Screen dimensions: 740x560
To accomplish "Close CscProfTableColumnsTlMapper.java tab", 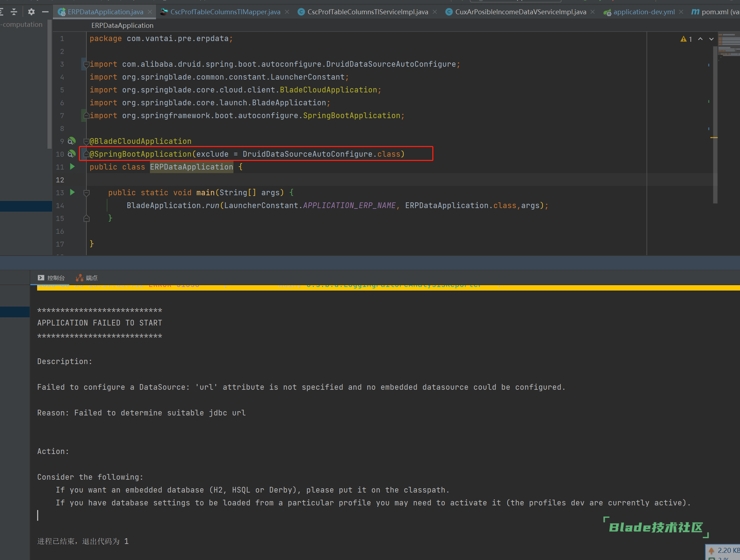I will [x=287, y=12].
